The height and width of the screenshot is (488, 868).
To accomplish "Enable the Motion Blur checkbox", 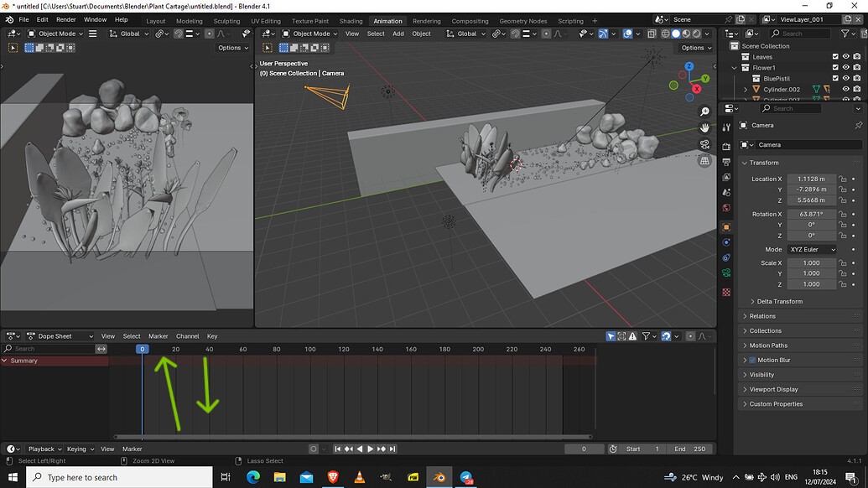I will pos(752,360).
